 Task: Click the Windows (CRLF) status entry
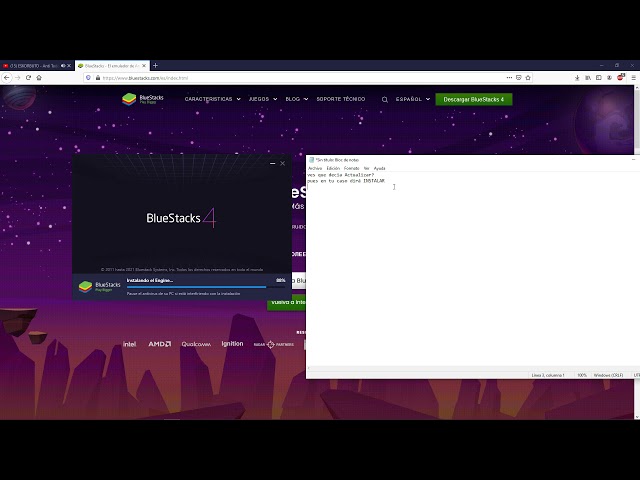click(608, 375)
